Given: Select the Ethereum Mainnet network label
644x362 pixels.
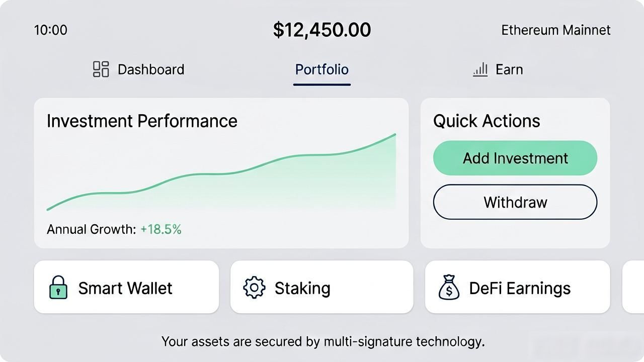Looking at the screenshot, I should (x=556, y=30).
